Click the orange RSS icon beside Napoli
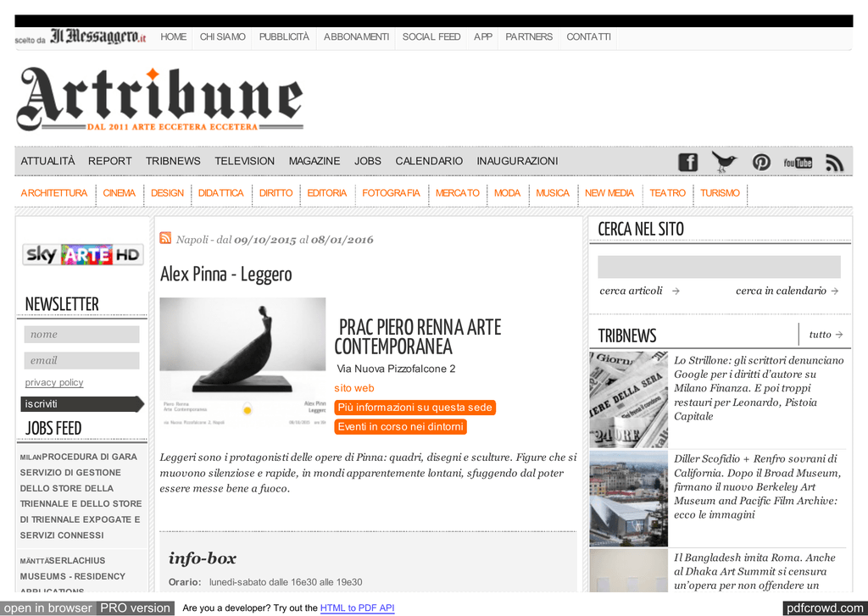Screen dimensions: 868x616 [x=165, y=238]
